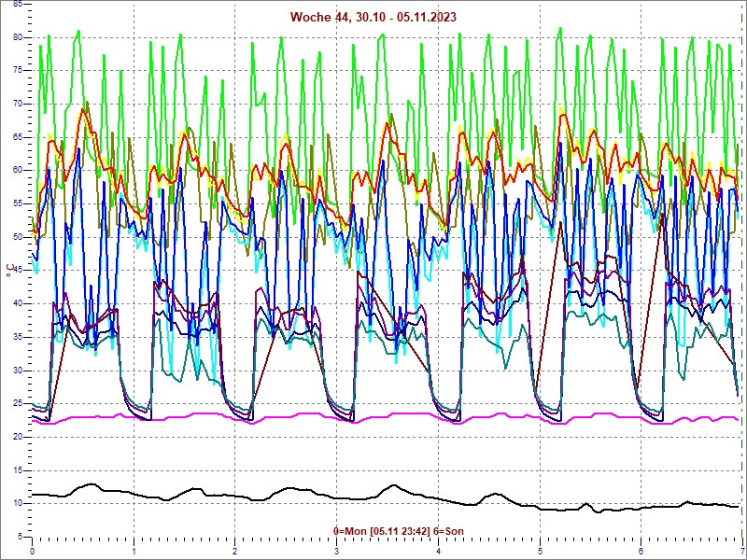The image size is (747, 560).
Task: Select the "25" temperature axis label
Action: point(17,404)
